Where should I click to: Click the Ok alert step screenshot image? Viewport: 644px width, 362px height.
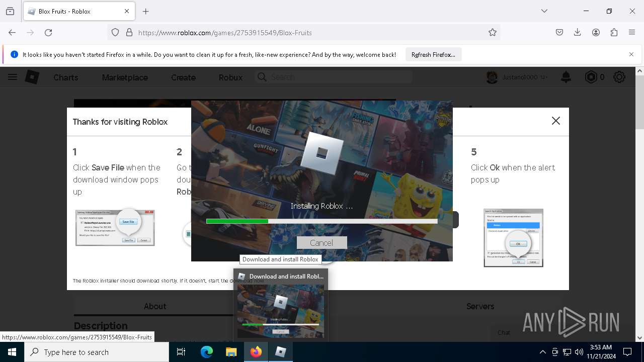pyautogui.click(x=514, y=238)
